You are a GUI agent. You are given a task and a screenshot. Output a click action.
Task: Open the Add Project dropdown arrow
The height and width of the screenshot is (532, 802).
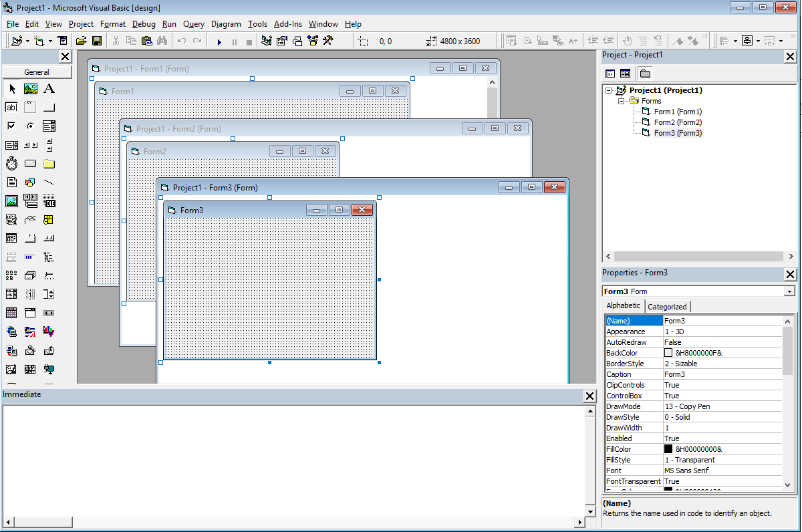[27, 41]
